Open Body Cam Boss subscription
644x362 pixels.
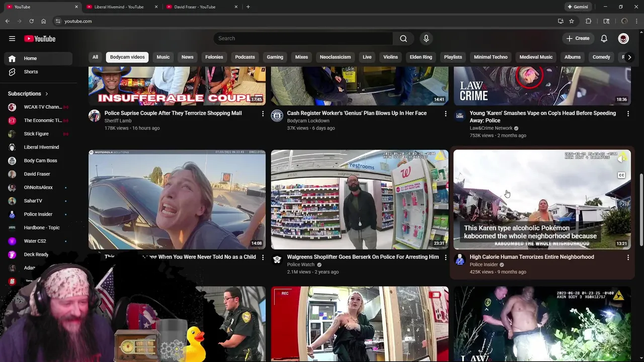tap(38, 161)
